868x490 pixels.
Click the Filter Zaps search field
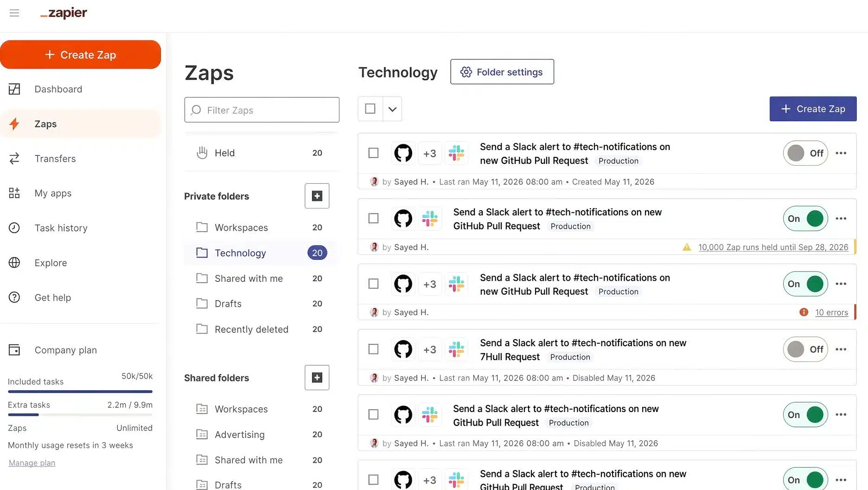coord(262,110)
